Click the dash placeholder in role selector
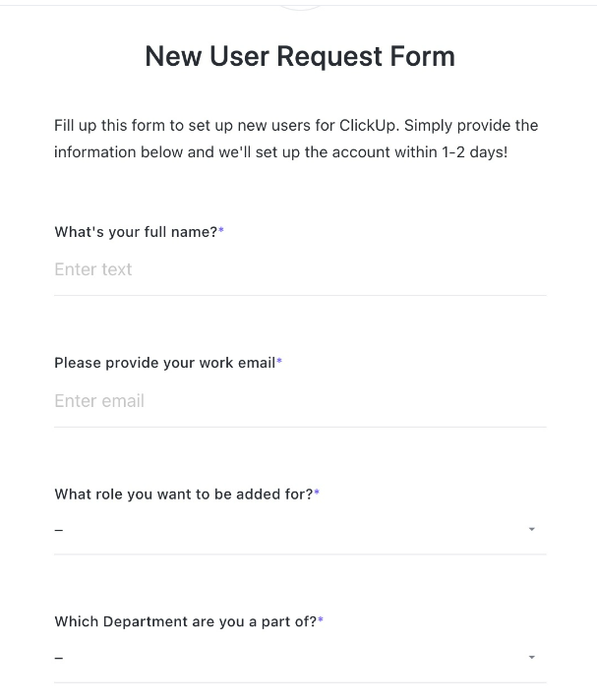This screenshot has width=597, height=700. [x=58, y=530]
